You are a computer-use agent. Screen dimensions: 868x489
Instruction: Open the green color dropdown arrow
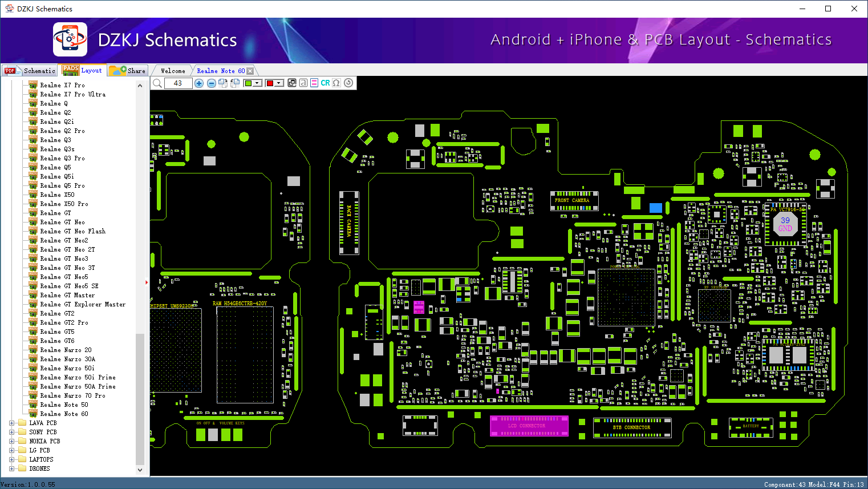click(258, 83)
